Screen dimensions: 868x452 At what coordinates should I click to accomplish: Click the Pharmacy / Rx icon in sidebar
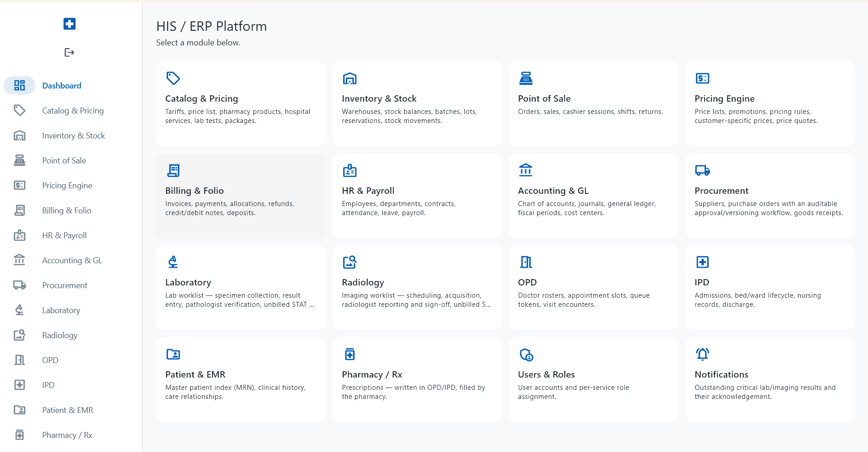20,435
